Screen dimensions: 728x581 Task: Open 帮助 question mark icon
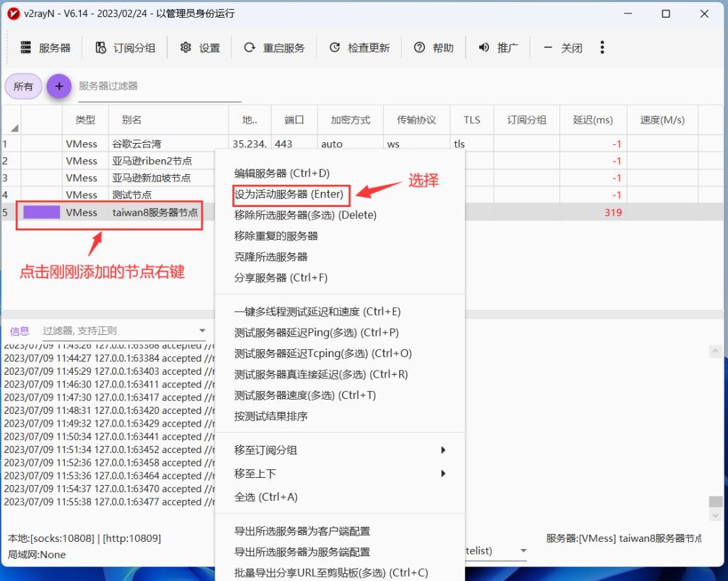coord(419,48)
